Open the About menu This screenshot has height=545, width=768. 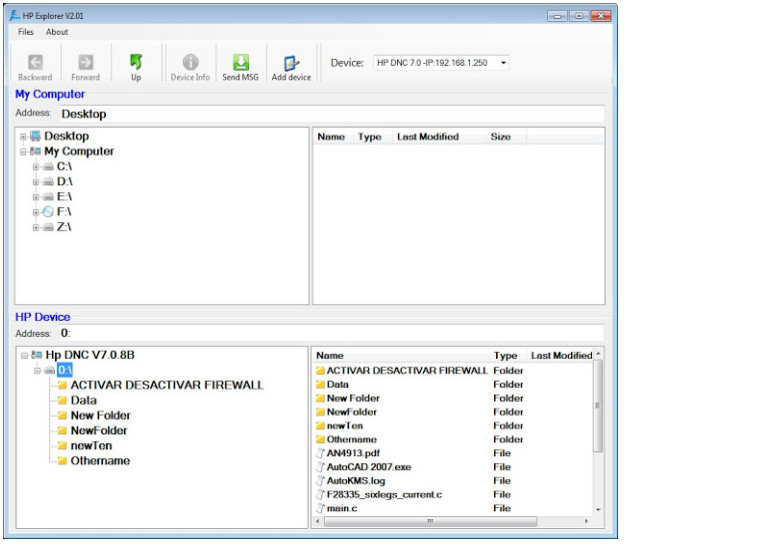coord(57,32)
